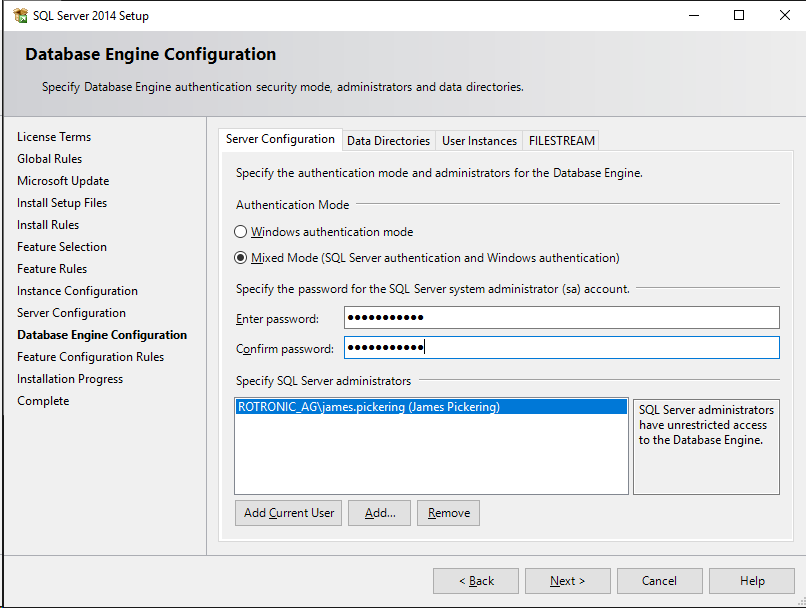Maximize the SQL Server Setup window
Screen dimensions: 806x608
click(x=739, y=15)
